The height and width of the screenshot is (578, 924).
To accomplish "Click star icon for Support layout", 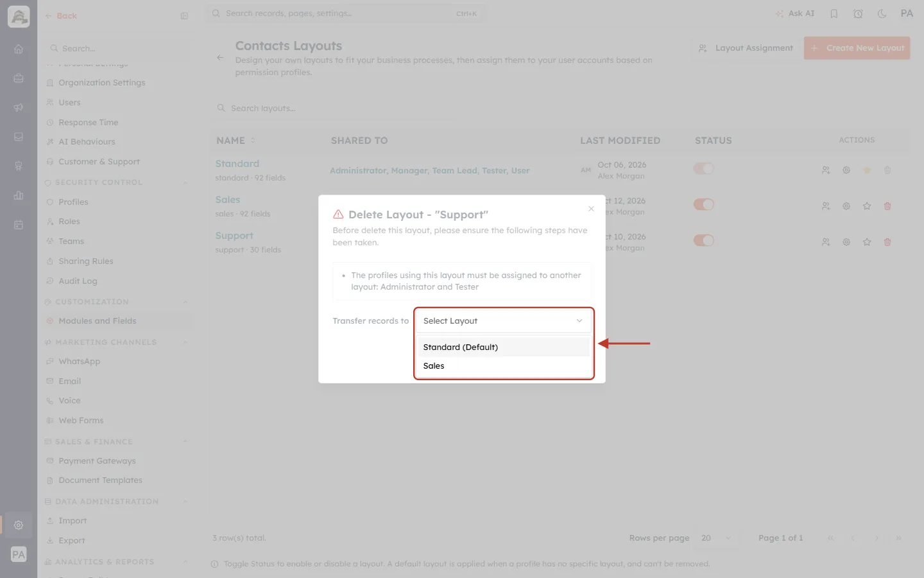I will click(867, 242).
